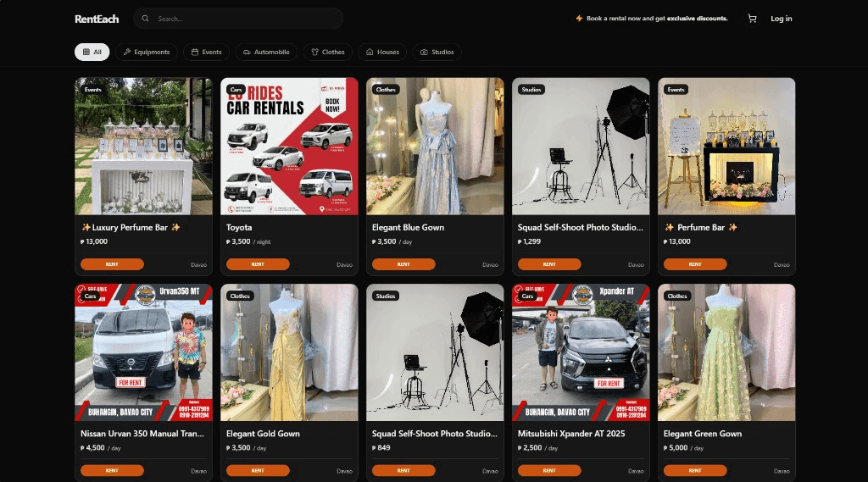Select the Automobile category filter
This screenshot has width=868, height=482.
266,52
